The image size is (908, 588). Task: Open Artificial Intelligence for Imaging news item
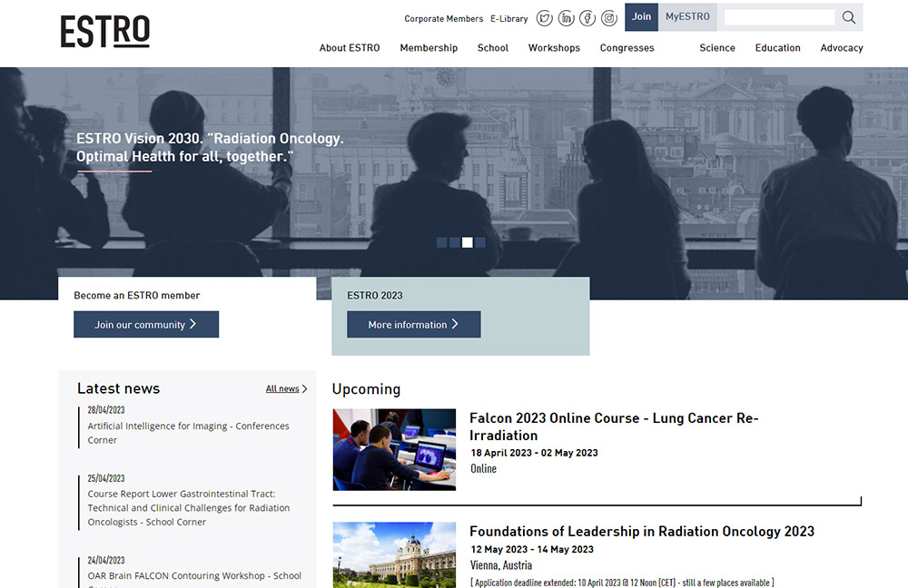pos(188,433)
